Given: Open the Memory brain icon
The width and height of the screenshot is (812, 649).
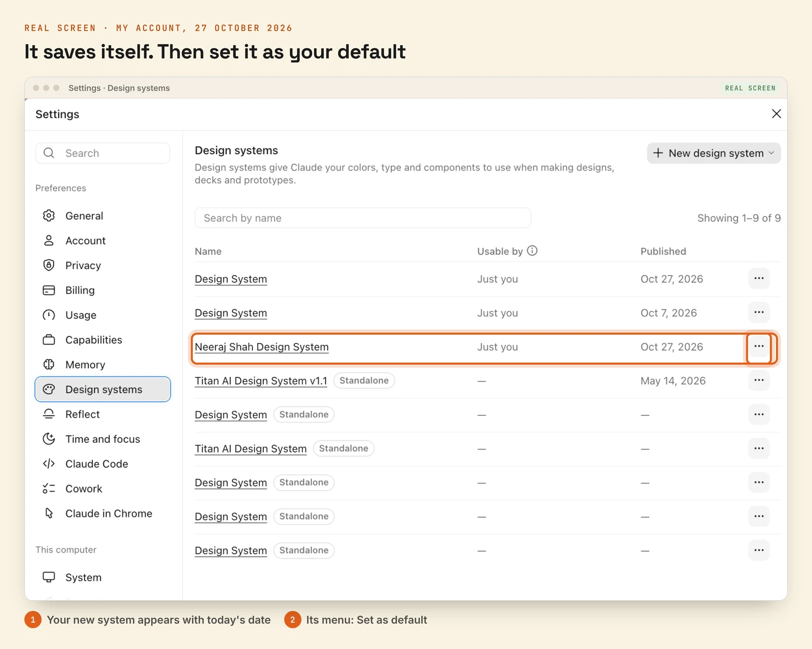Looking at the screenshot, I should [49, 365].
